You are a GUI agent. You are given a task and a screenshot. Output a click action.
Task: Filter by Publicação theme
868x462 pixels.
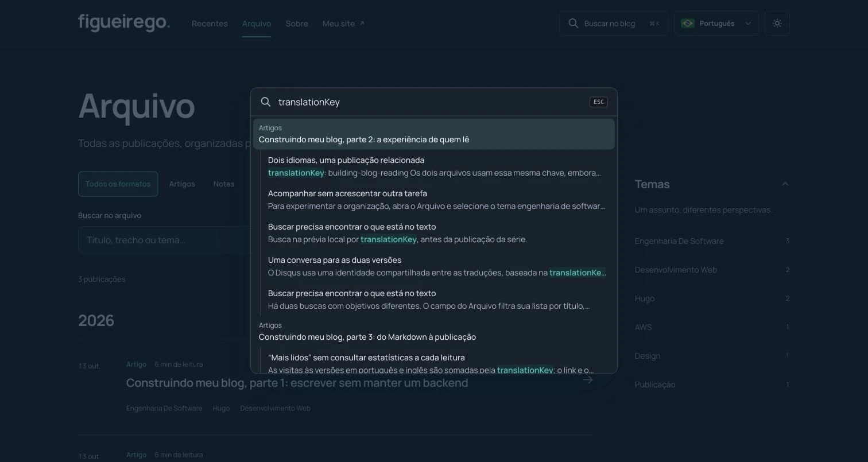712,385
